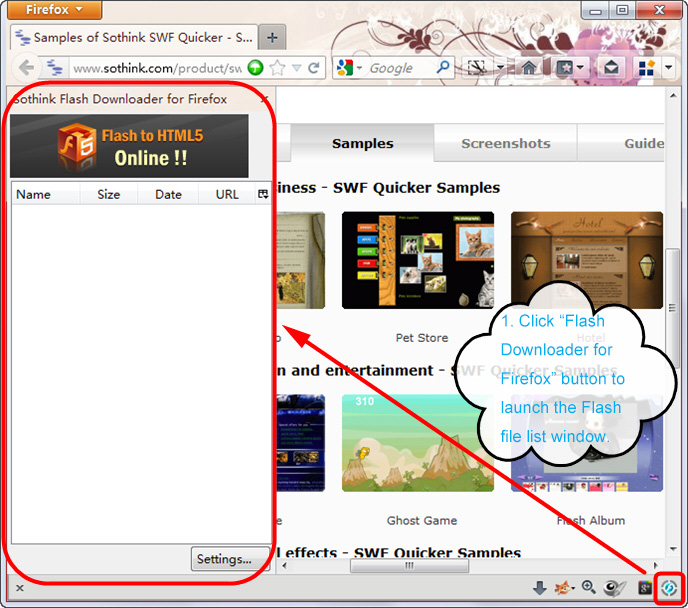Reload the current page
This screenshot has height=608, width=688.
click(314, 68)
